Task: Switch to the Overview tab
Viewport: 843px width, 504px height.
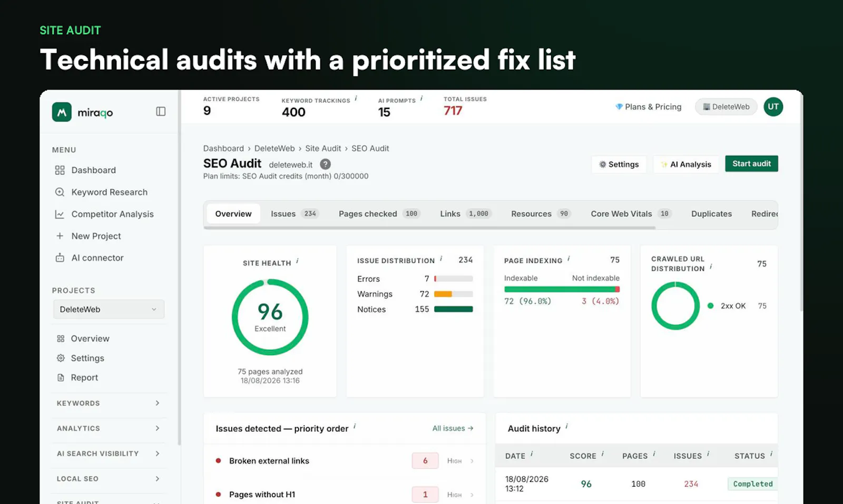Action: tap(233, 214)
